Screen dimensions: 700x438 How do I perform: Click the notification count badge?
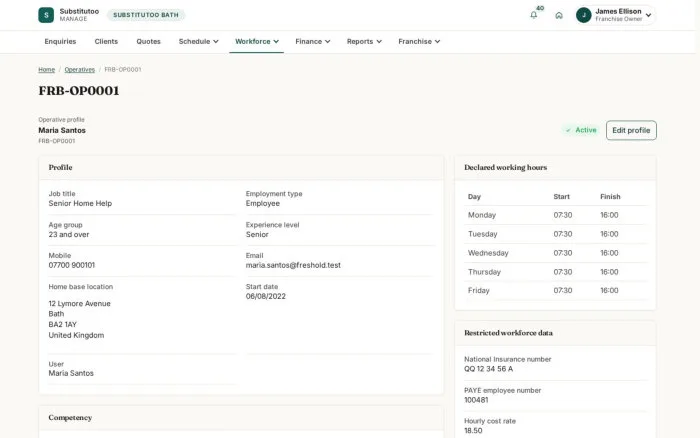(540, 8)
